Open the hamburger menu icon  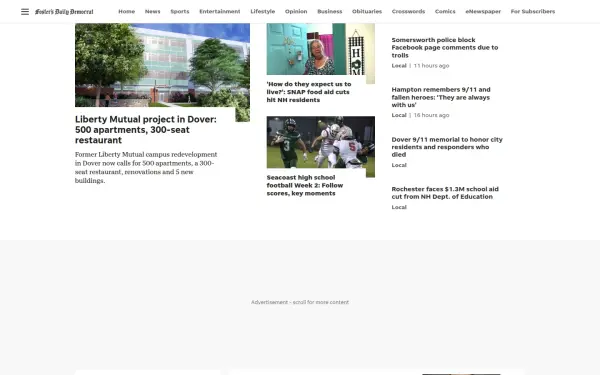pos(25,11)
